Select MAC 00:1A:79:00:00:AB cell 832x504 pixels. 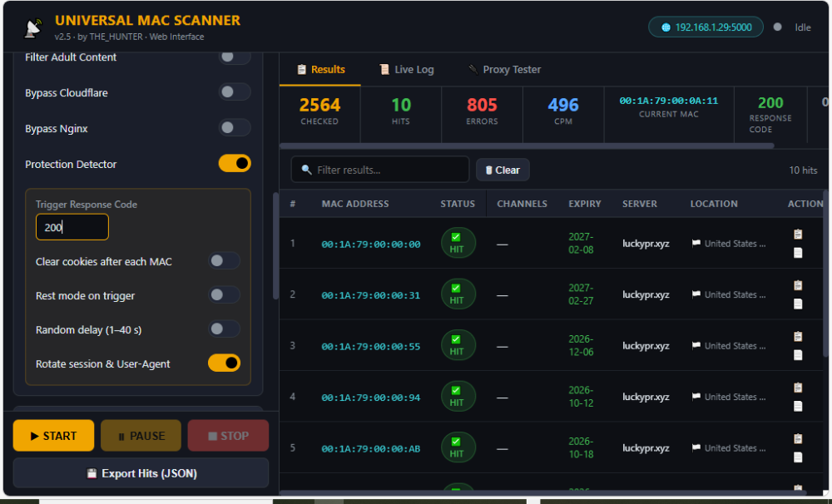pyautogui.click(x=371, y=449)
